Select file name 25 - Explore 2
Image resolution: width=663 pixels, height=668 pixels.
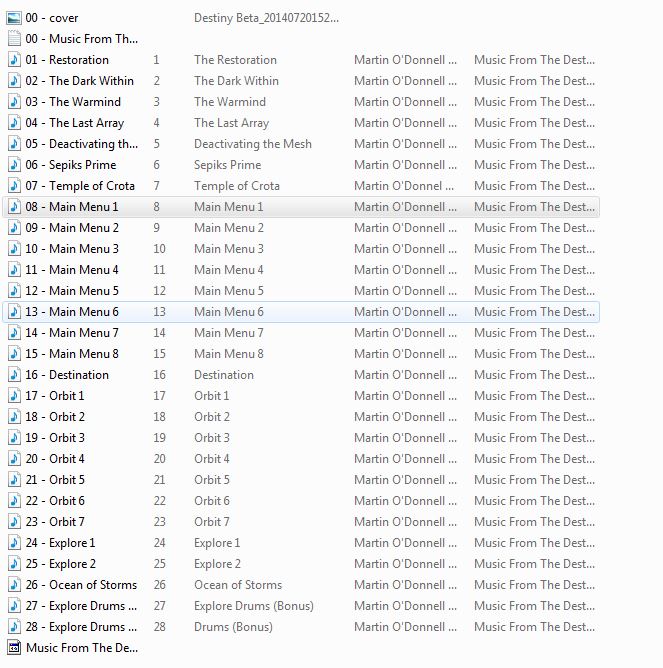(x=61, y=564)
